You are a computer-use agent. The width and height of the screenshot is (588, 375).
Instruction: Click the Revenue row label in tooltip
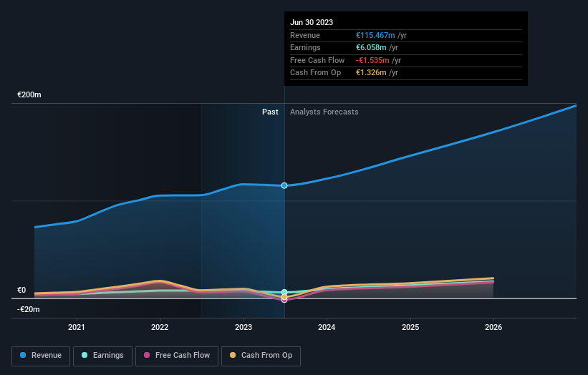pos(305,35)
